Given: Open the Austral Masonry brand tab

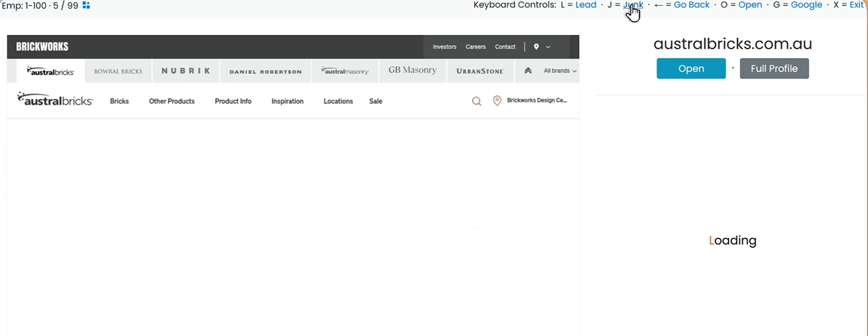Looking at the screenshot, I should click(345, 71).
